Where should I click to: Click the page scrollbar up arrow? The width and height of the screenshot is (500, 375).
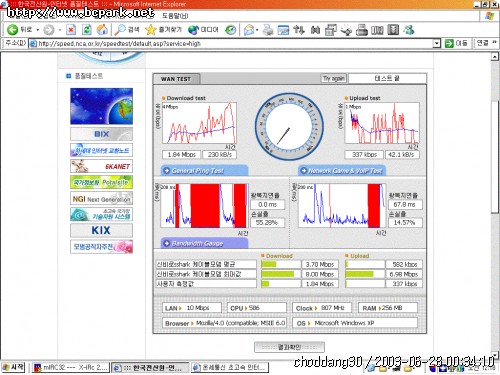tap(495, 57)
